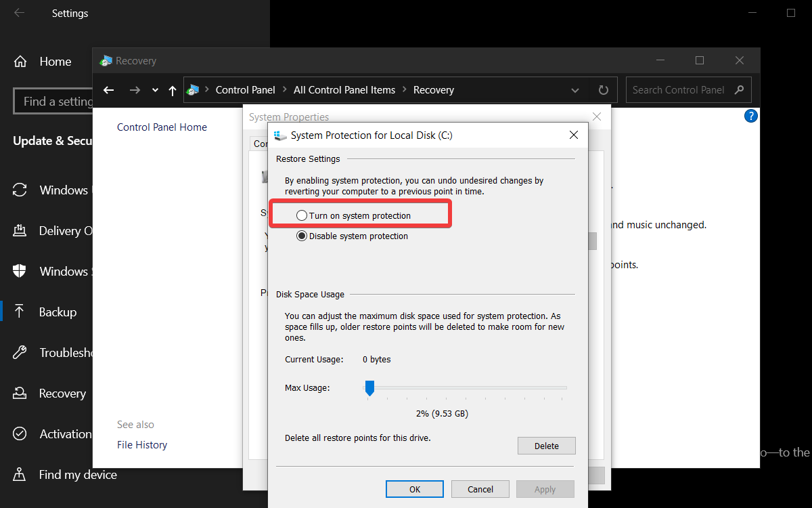Viewport: 812px width, 508px height.
Task: Click the Search Control Panel field
Action: [689, 90]
